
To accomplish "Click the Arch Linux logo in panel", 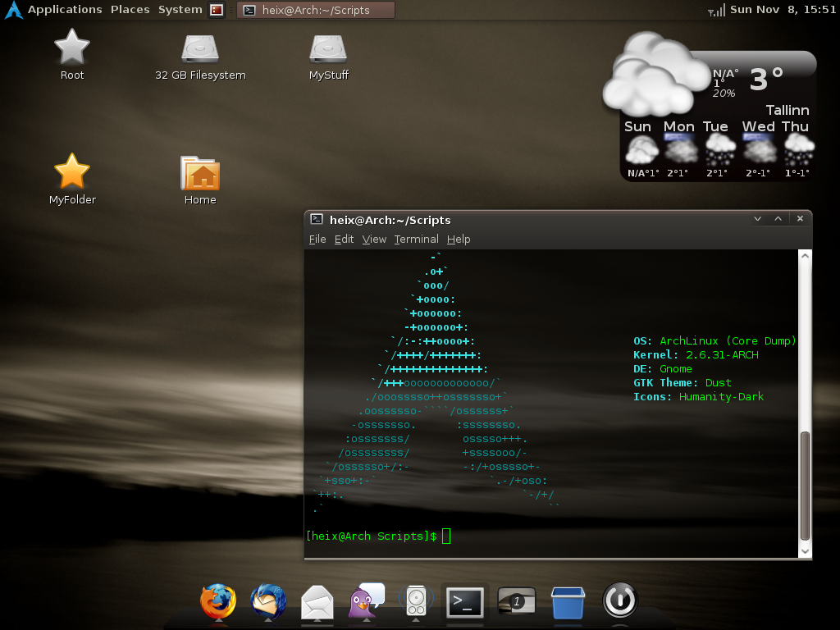I will click(13, 10).
